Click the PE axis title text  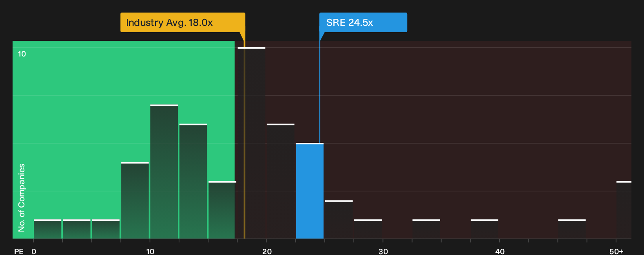click(19, 251)
